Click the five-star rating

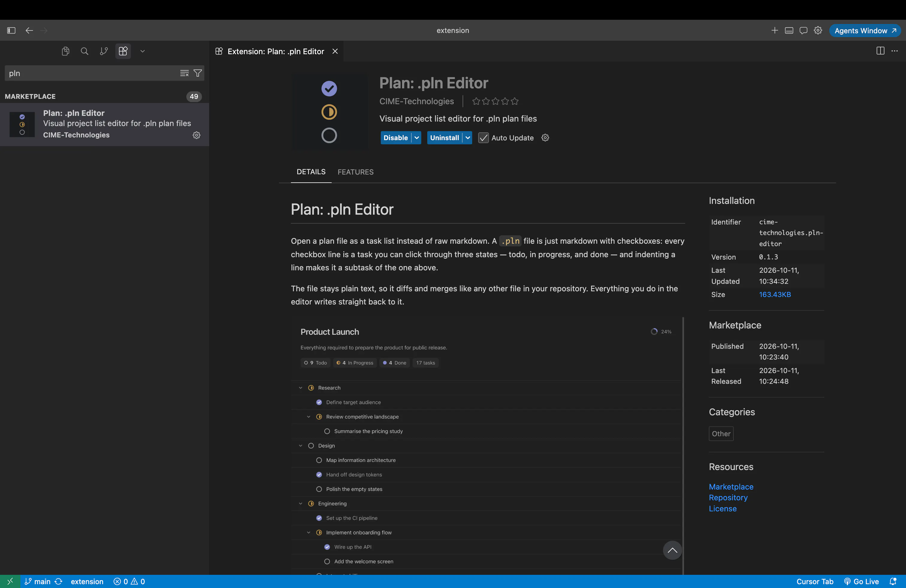pyautogui.click(x=495, y=101)
